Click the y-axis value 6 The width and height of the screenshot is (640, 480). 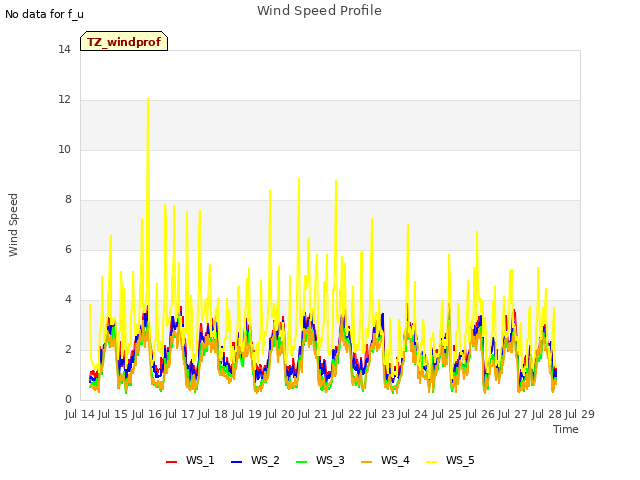point(68,250)
